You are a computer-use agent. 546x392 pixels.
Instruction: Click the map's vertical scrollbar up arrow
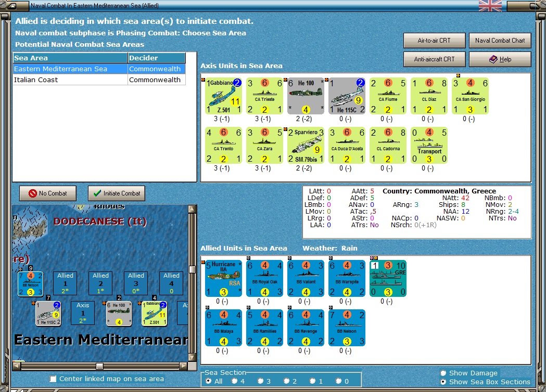(192, 209)
